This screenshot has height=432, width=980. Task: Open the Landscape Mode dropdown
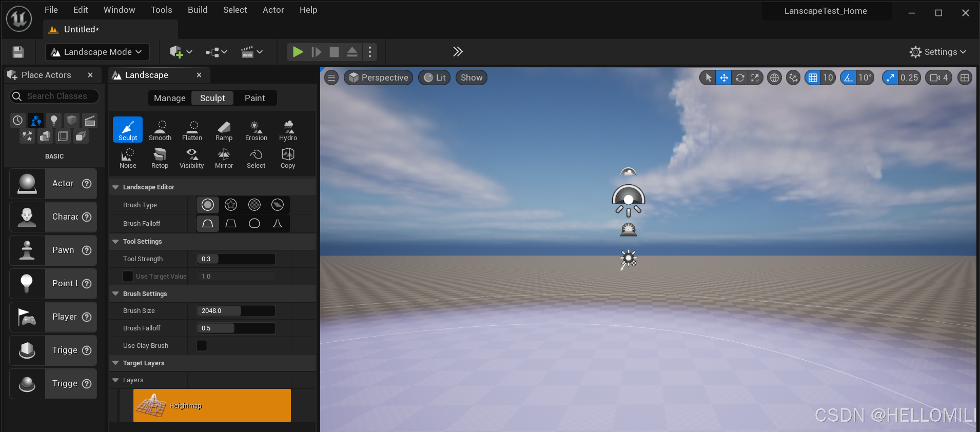pyautogui.click(x=97, y=52)
